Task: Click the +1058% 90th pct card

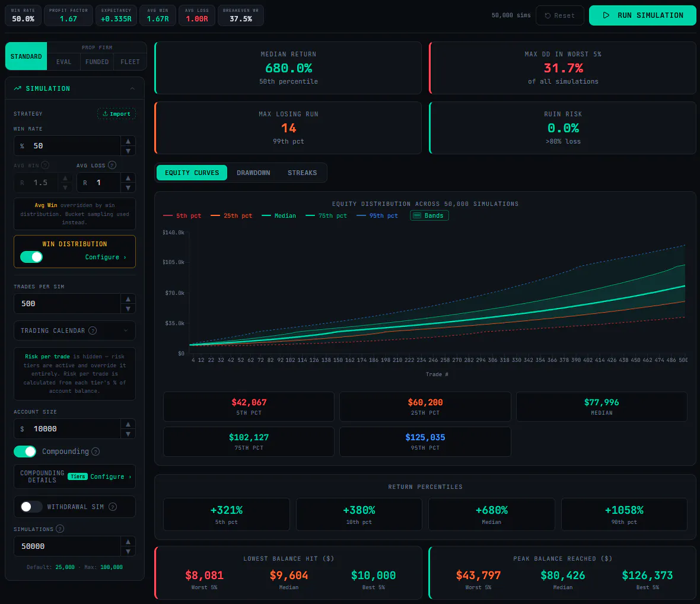Action: tap(624, 514)
